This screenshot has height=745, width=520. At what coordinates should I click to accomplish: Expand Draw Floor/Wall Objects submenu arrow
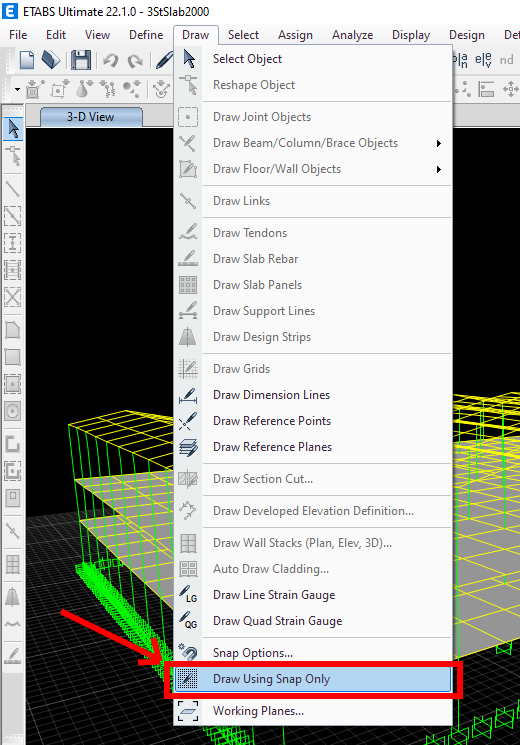[x=439, y=169]
